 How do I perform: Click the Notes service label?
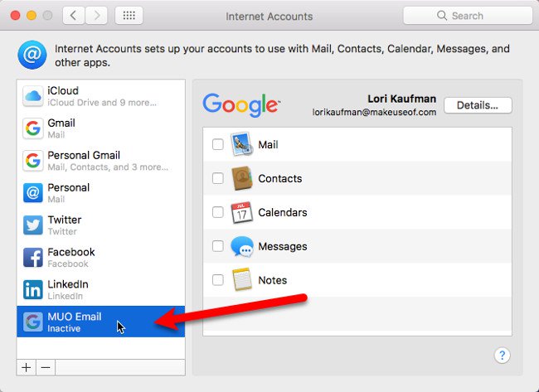point(272,280)
